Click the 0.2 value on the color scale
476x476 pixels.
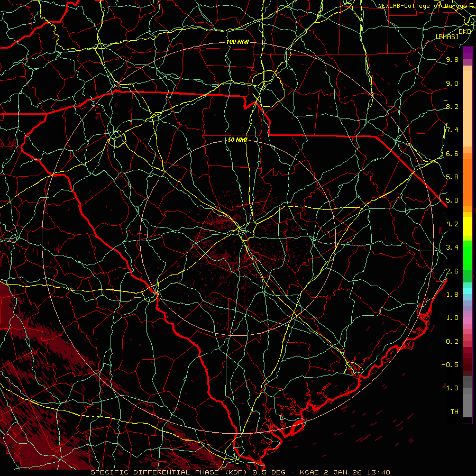click(452, 342)
